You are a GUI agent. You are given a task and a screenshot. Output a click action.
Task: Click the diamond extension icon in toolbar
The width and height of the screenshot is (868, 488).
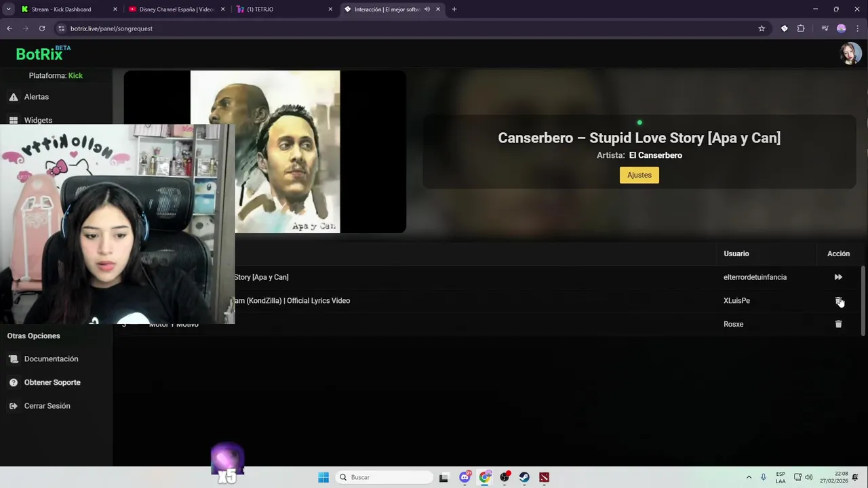tap(784, 28)
